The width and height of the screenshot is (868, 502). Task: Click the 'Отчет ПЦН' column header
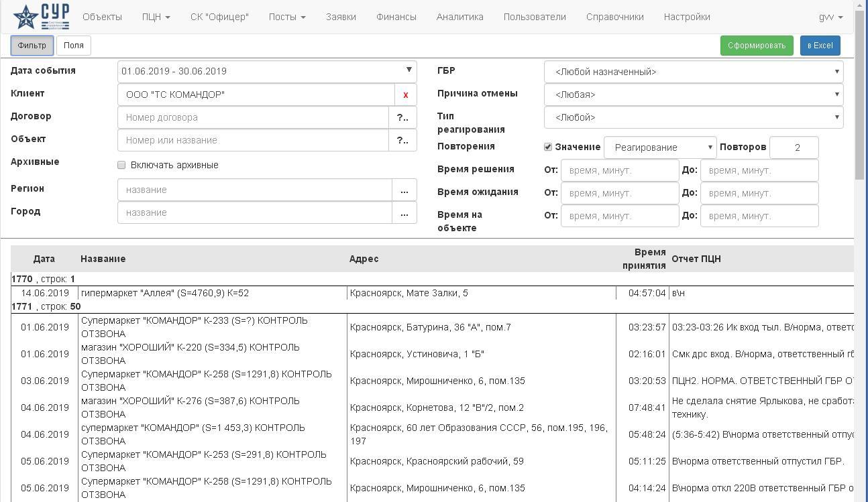coord(696,259)
